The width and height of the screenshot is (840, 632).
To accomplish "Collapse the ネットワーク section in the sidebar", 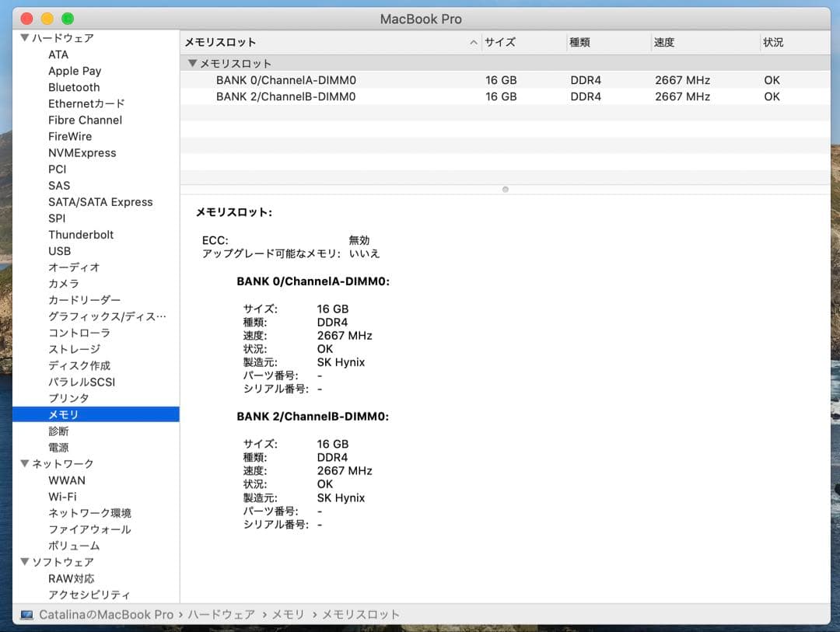I will [x=24, y=463].
